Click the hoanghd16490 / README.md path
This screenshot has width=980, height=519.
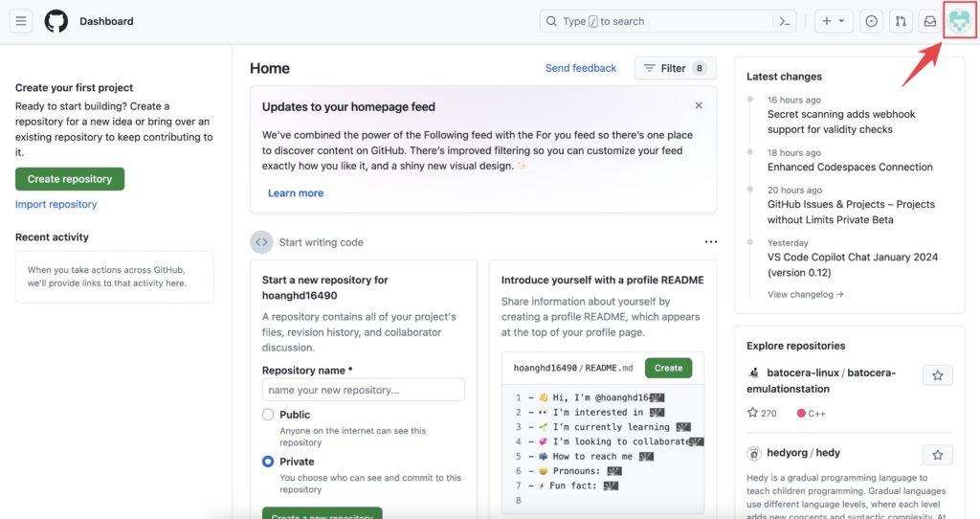(x=573, y=368)
